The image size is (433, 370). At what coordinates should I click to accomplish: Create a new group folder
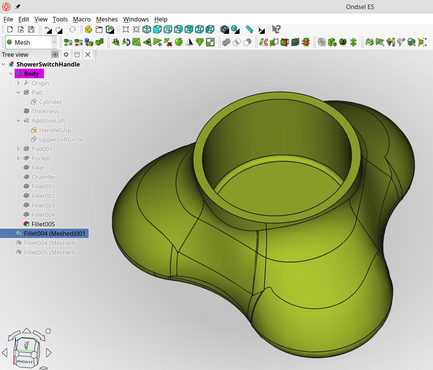point(99,30)
